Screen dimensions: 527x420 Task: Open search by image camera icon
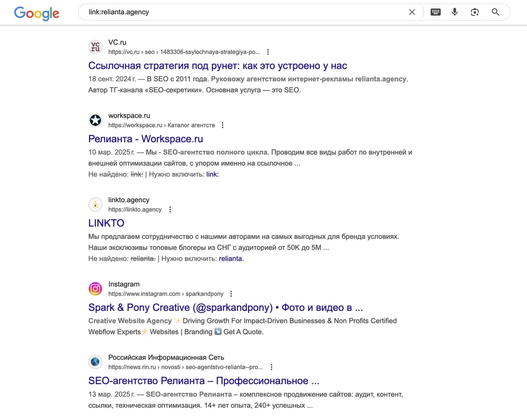pyautogui.click(x=475, y=12)
